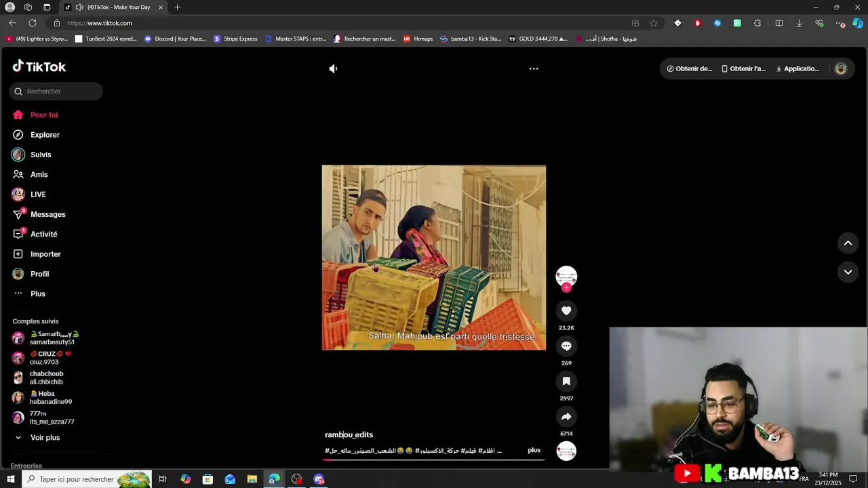Expand caption with plus link

coord(534,450)
